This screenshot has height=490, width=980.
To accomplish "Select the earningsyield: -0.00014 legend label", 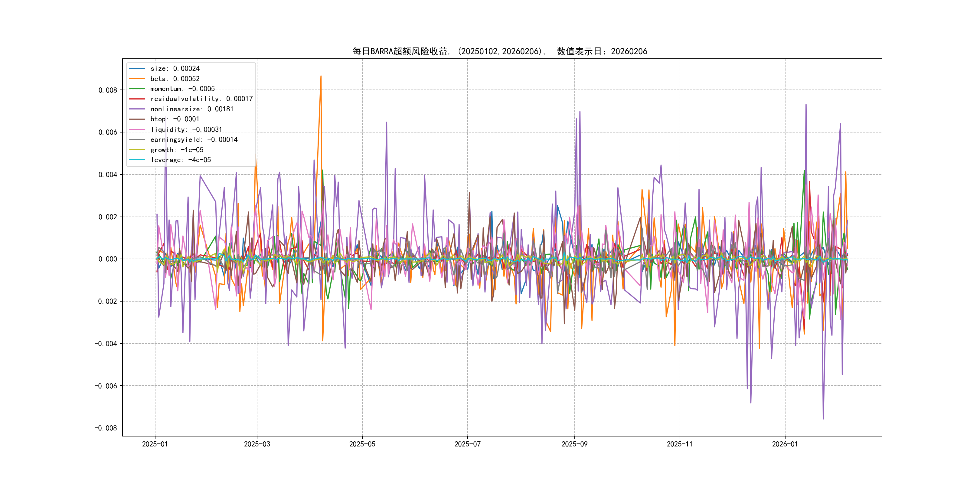I will tap(194, 140).
